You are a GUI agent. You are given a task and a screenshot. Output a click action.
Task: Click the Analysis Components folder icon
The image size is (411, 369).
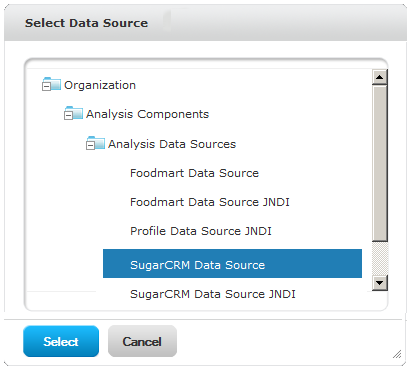click(x=75, y=113)
